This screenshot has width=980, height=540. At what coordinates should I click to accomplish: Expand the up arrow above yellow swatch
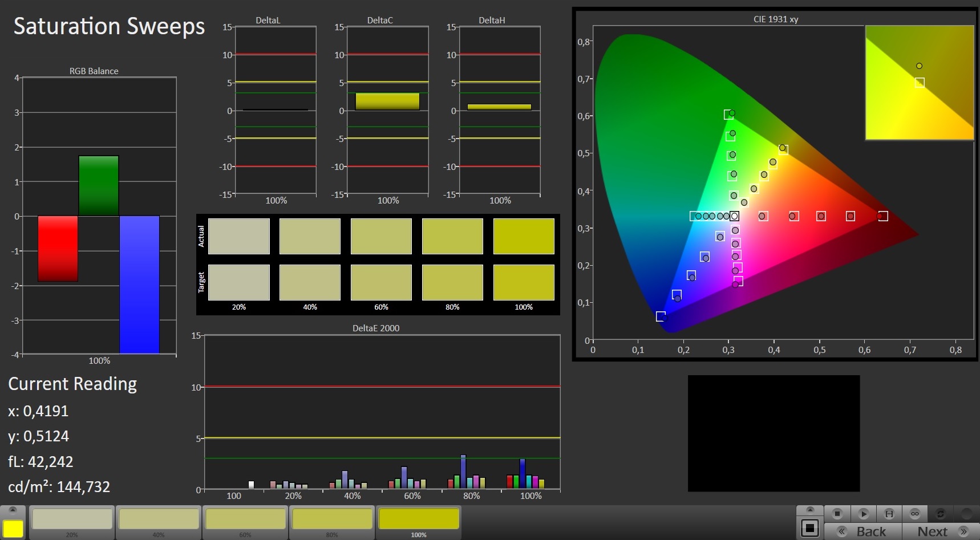[x=13, y=509]
